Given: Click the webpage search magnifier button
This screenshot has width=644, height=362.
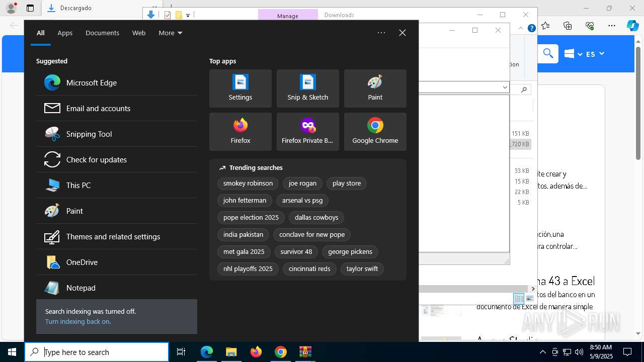Looking at the screenshot, I should click(548, 53).
